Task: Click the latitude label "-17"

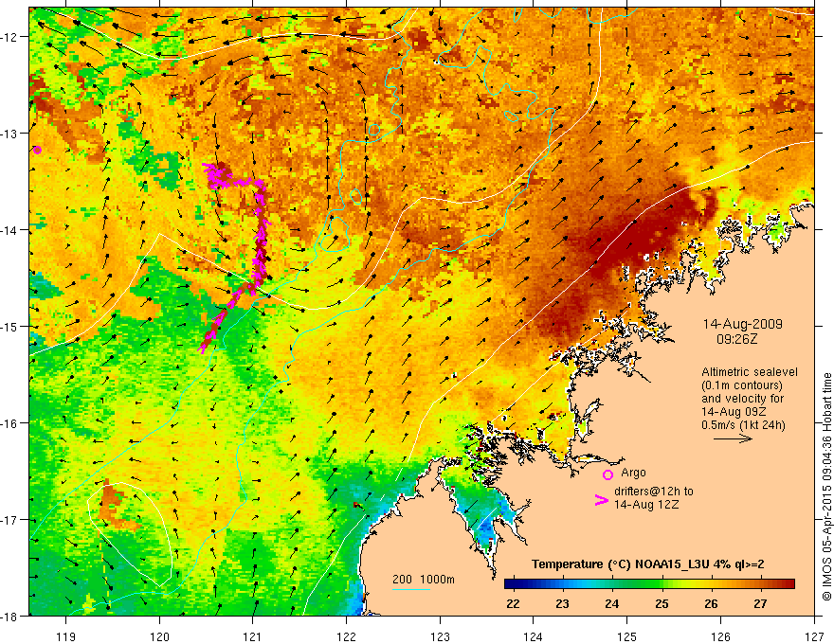Action: (x=9, y=520)
